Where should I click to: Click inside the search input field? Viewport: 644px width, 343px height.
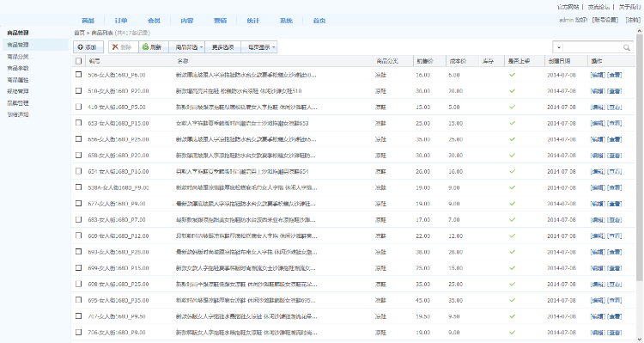point(592,47)
